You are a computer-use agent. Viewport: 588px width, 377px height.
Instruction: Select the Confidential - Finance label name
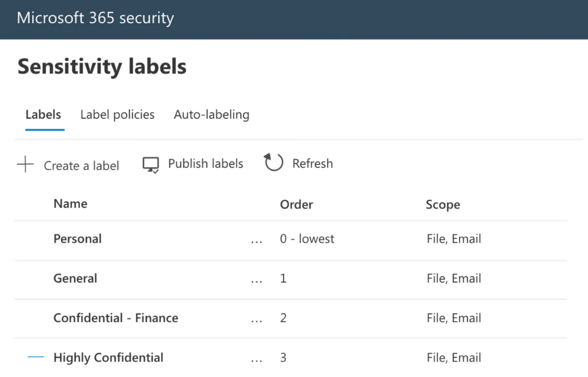(116, 318)
